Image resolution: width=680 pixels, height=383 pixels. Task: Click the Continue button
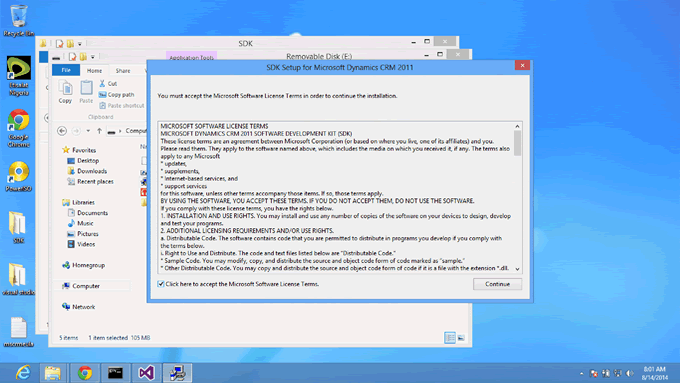coord(497,284)
